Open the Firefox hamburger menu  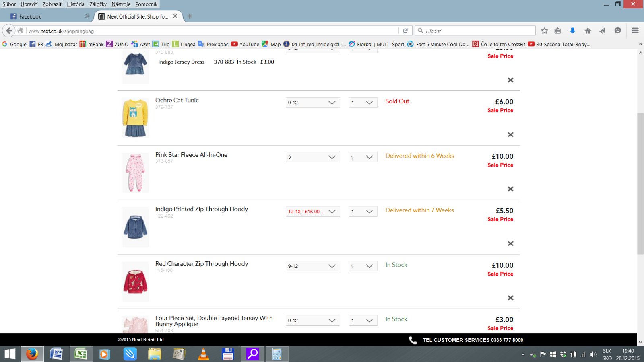(635, 31)
